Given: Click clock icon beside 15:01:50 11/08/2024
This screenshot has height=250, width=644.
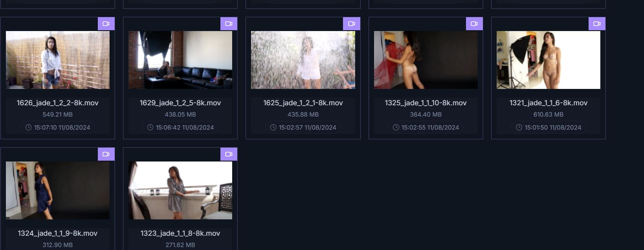Looking at the screenshot, I should [x=519, y=128].
